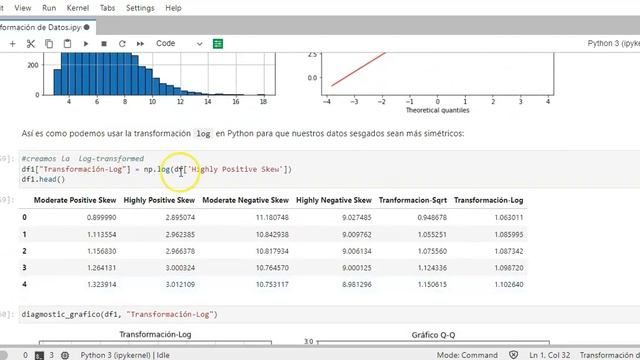This screenshot has width=640, height=360.
Task: Run the selected cell
Action: pos(86,44)
